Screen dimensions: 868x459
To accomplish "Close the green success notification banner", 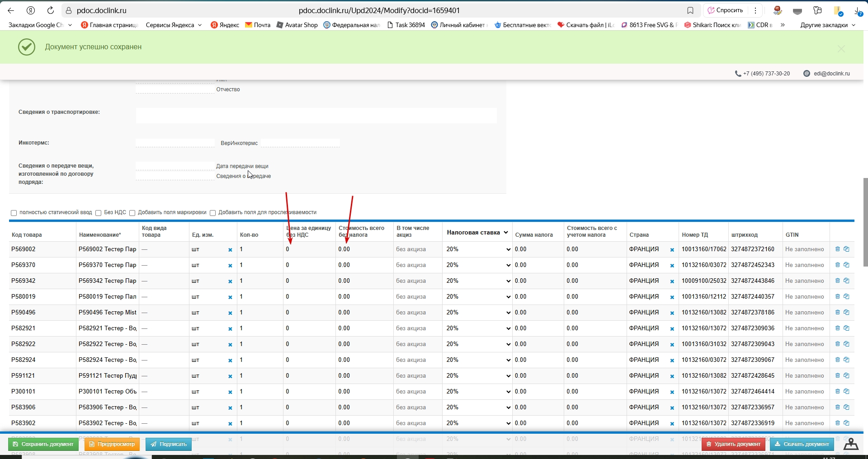I will tap(841, 49).
